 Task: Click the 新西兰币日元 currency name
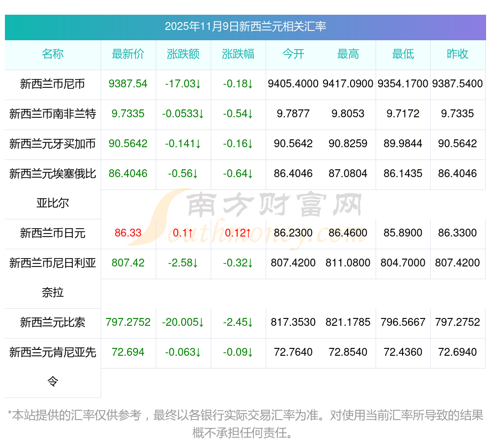pyautogui.click(x=53, y=233)
